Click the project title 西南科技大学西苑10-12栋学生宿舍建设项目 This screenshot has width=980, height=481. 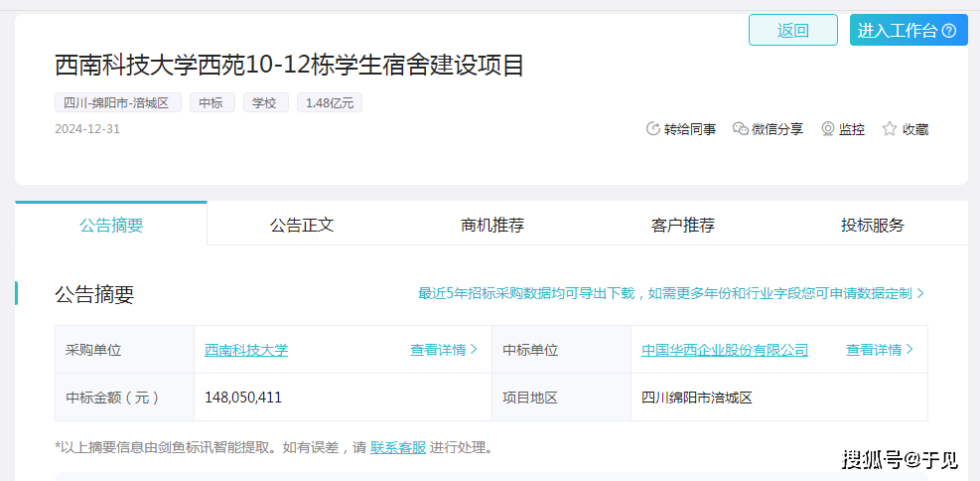289,65
